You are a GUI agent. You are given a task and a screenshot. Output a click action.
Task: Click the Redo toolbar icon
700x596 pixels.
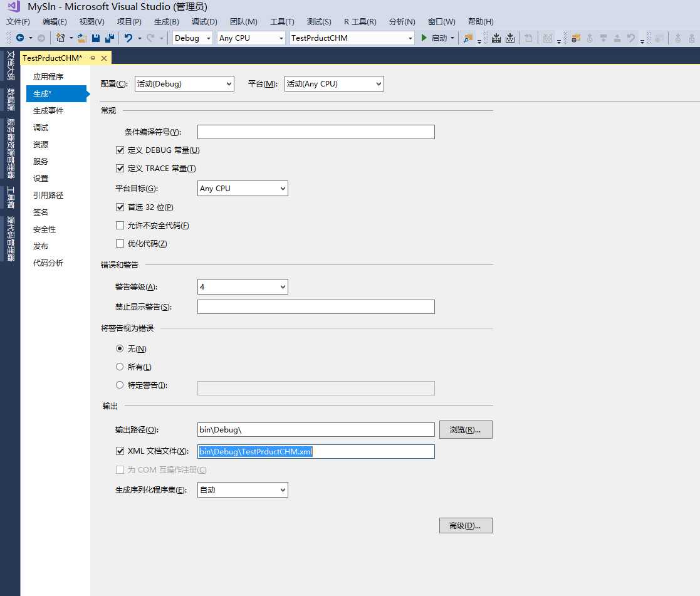tap(150, 38)
